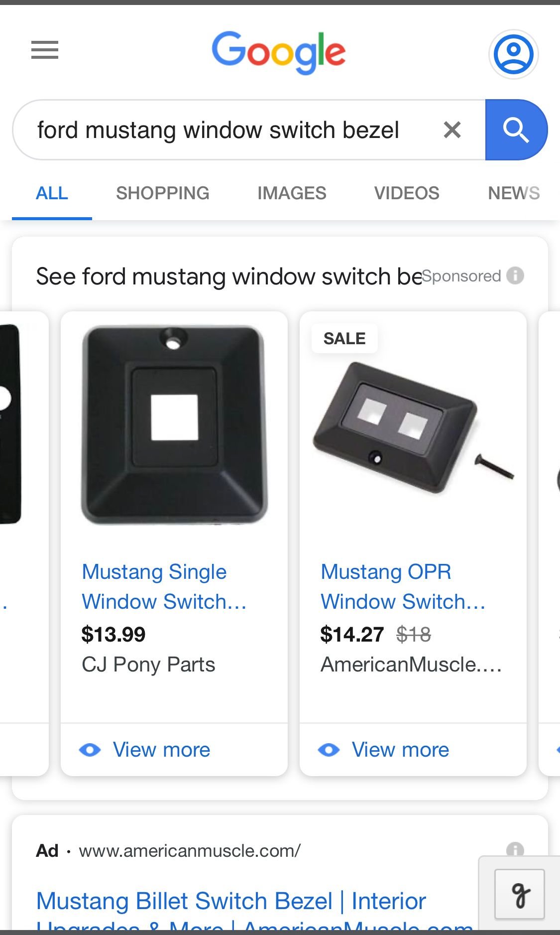Viewport: 560px width, 935px height.
Task: Switch to the SHOPPING tab
Action: pyautogui.click(x=163, y=193)
